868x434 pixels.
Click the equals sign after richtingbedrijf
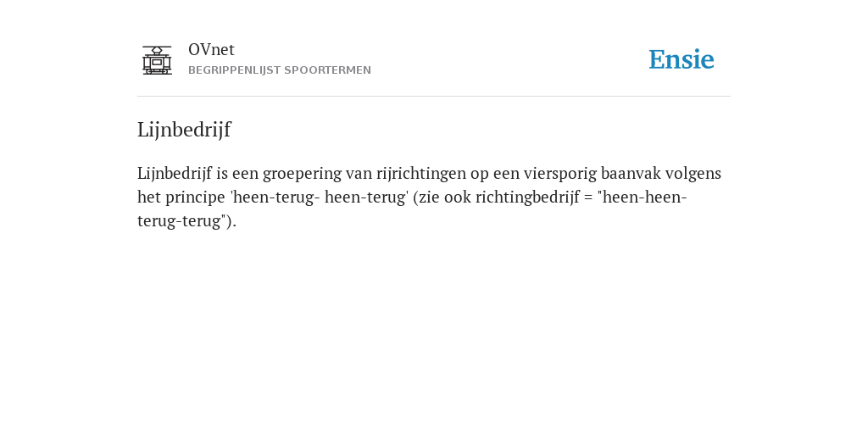point(588,198)
